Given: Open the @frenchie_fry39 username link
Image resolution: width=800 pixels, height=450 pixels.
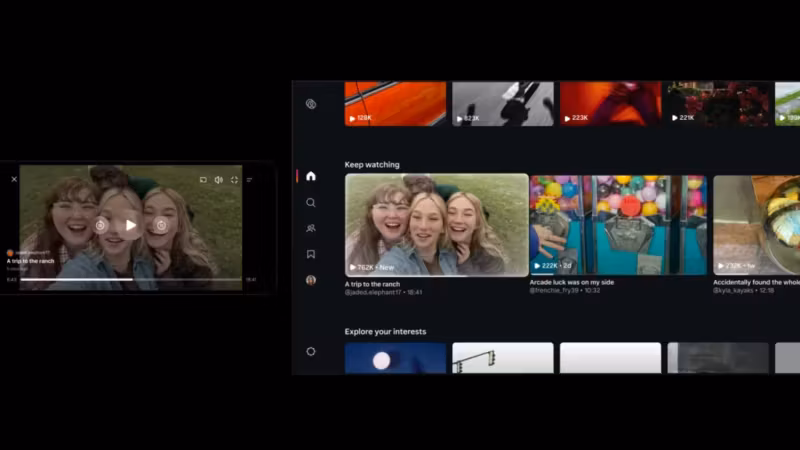Looking at the screenshot, I should click(554, 290).
